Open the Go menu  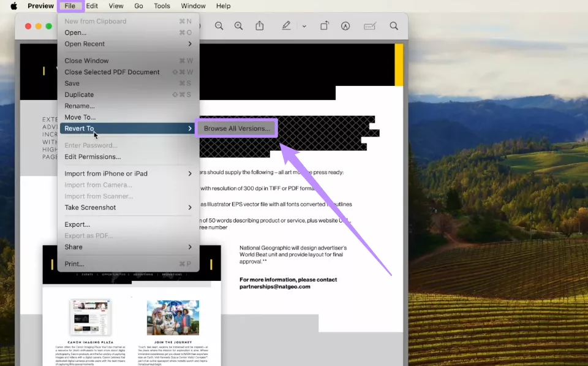pyautogui.click(x=139, y=6)
